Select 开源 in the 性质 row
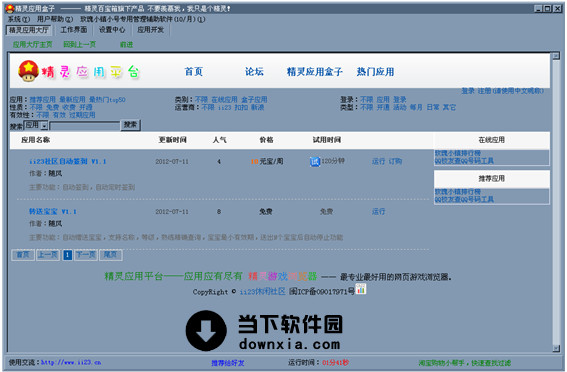This screenshot has width=567, height=372. click(86, 107)
